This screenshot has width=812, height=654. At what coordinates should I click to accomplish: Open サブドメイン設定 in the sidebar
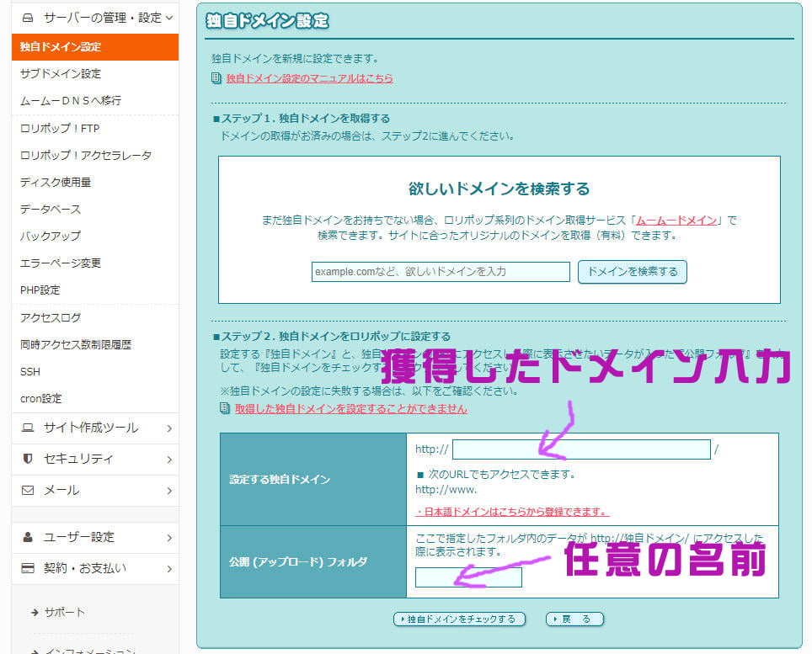[61, 74]
